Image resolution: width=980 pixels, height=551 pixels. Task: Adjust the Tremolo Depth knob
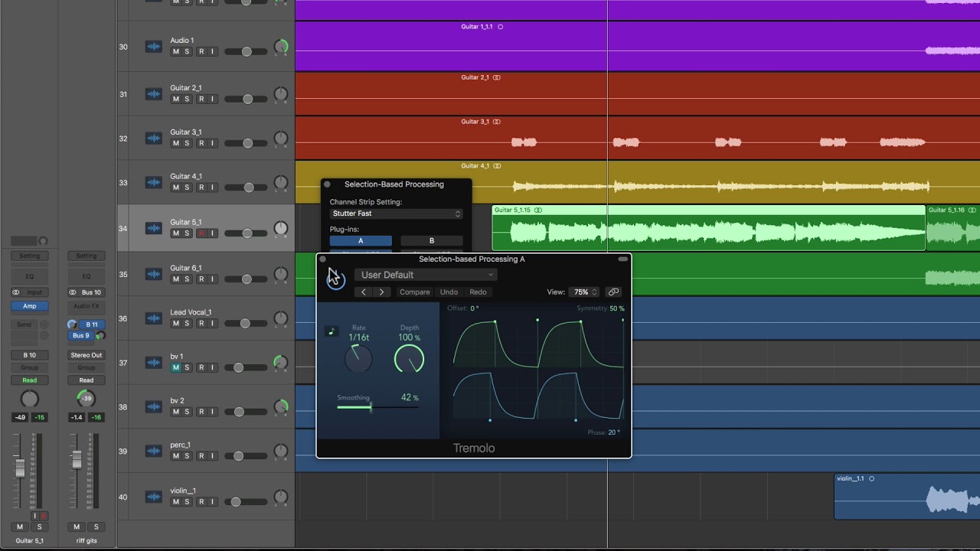(409, 358)
